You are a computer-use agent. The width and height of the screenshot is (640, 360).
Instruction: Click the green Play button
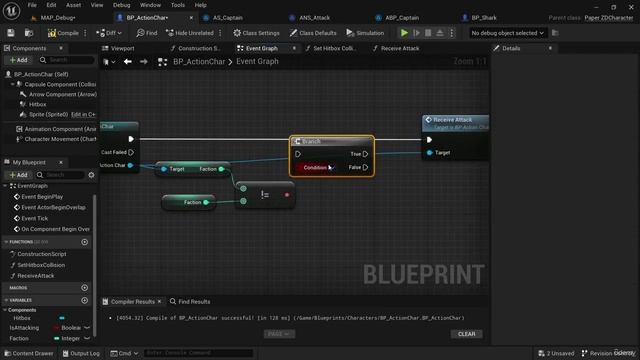point(404,33)
